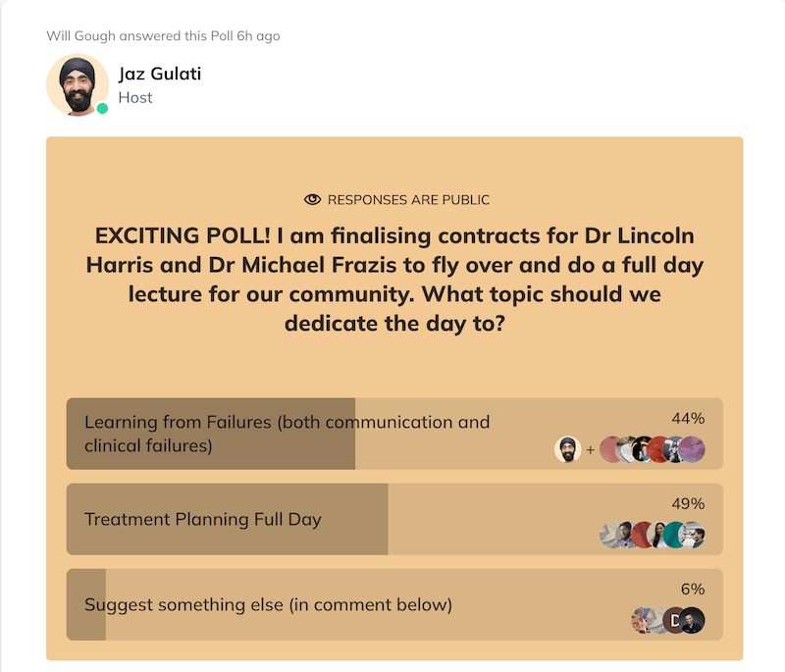Click the 44% result label
The image size is (785, 672).
tap(688, 418)
